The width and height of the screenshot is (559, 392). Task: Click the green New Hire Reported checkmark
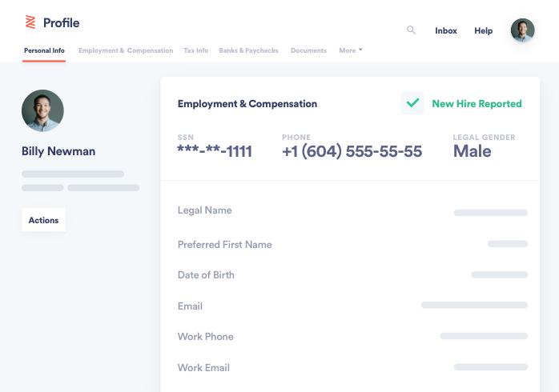pos(412,103)
